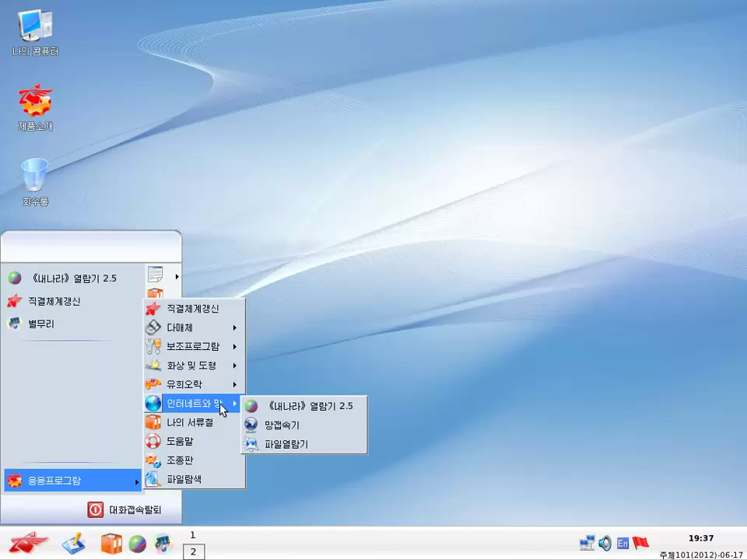Click the volume speaker icon in tray

(605, 543)
